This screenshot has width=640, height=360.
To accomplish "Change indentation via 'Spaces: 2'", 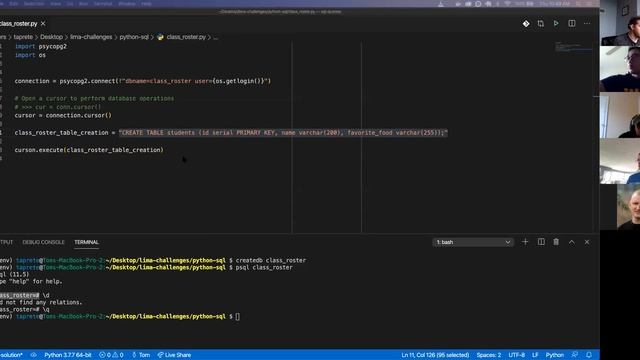I will tap(489, 355).
